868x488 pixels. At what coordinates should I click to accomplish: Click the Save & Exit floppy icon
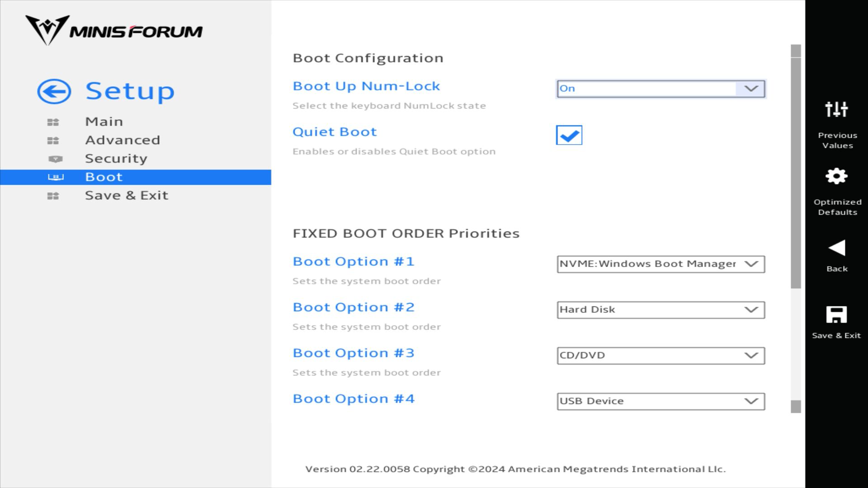pos(836,314)
